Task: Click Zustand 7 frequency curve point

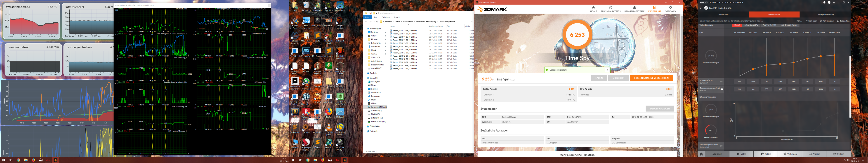Action: point(834,55)
